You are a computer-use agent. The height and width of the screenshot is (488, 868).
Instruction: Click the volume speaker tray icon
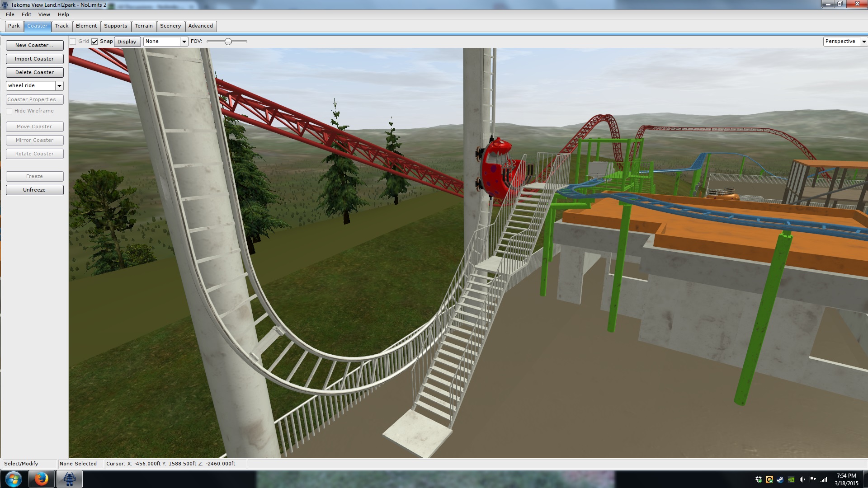802,479
